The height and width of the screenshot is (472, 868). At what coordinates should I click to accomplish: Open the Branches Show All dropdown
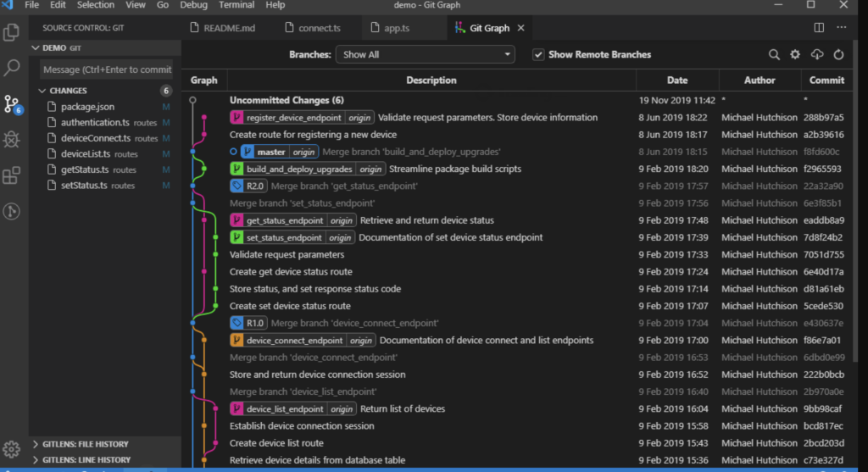point(426,54)
